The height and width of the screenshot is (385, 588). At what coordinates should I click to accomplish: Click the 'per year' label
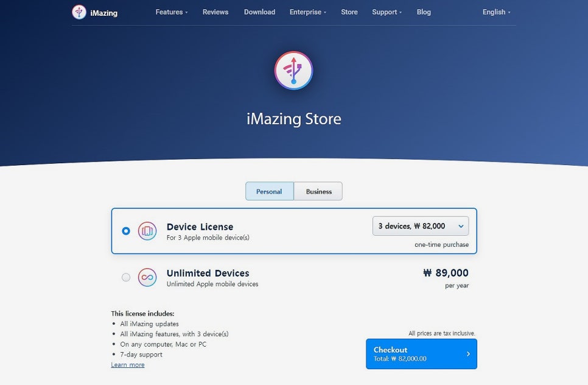[x=457, y=286]
